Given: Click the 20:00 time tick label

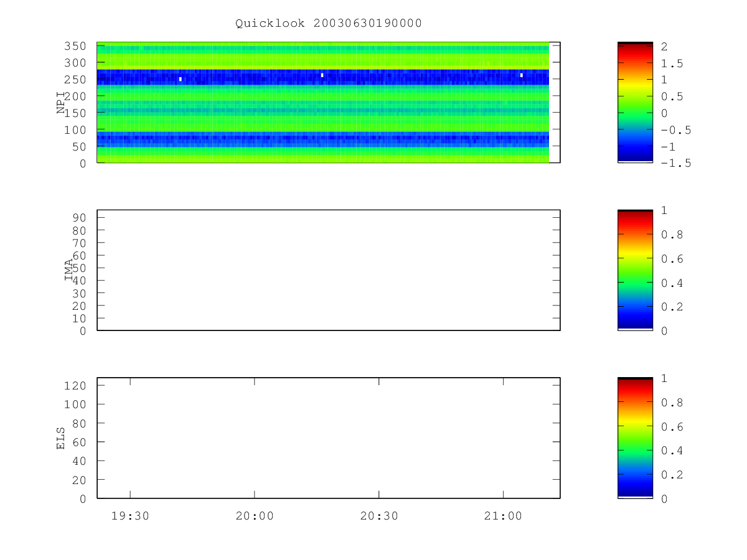Looking at the screenshot, I should (x=255, y=516).
